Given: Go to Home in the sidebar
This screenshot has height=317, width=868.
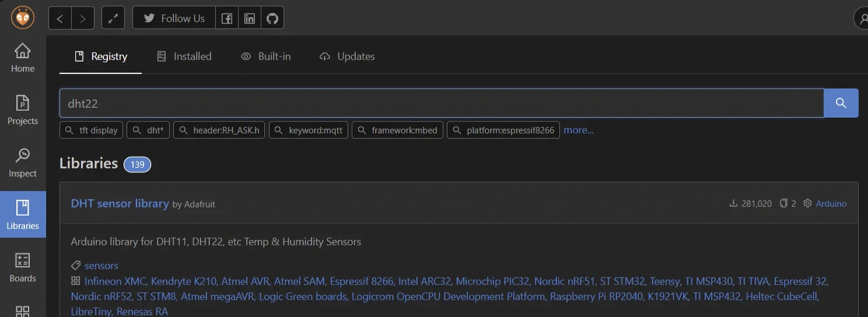Looking at the screenshot, I should pos(23,58).
